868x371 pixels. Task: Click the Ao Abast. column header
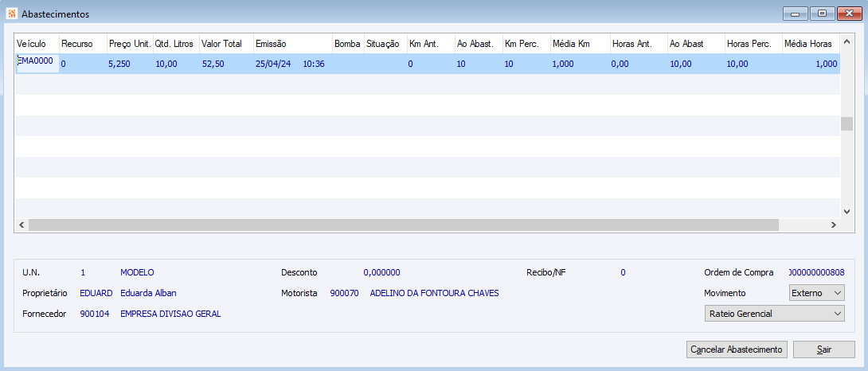point(479,44)
